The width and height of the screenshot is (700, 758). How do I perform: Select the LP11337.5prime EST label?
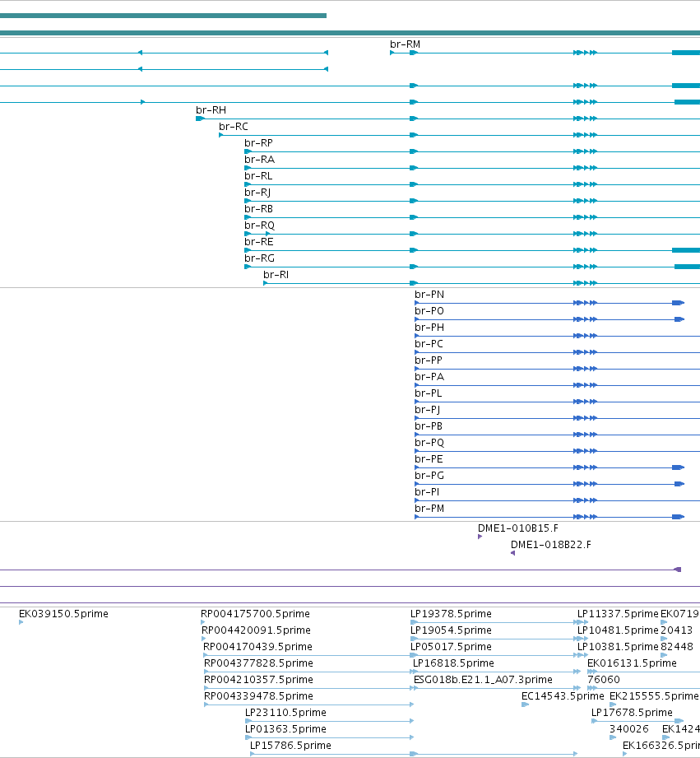(x=618, y=613)
